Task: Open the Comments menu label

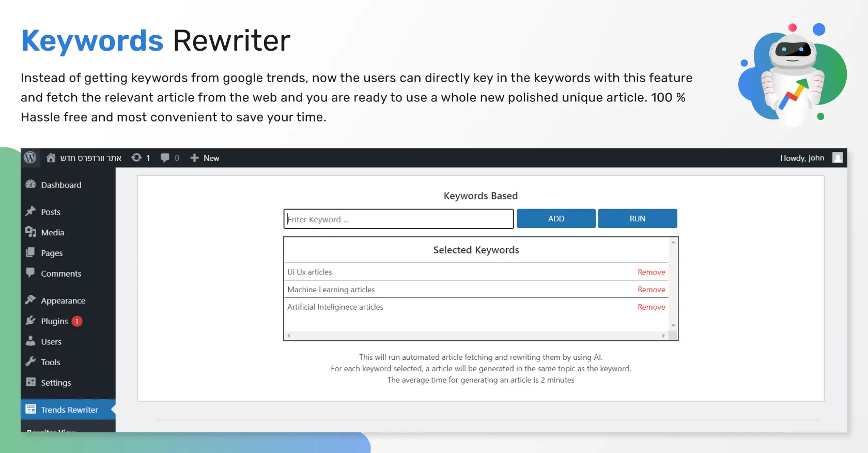Action: click(61, 274)
